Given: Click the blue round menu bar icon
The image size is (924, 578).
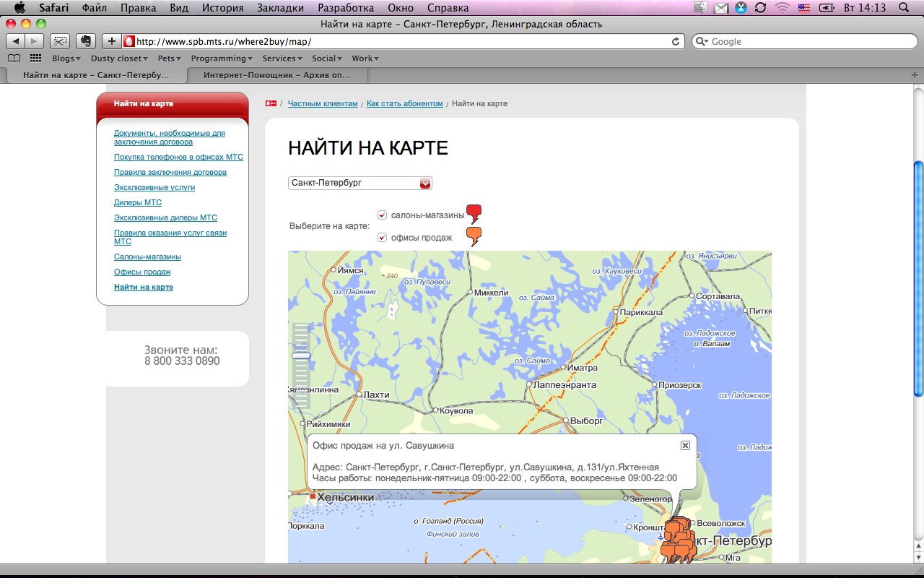Looking at the screenshot, I should (741, 8).
